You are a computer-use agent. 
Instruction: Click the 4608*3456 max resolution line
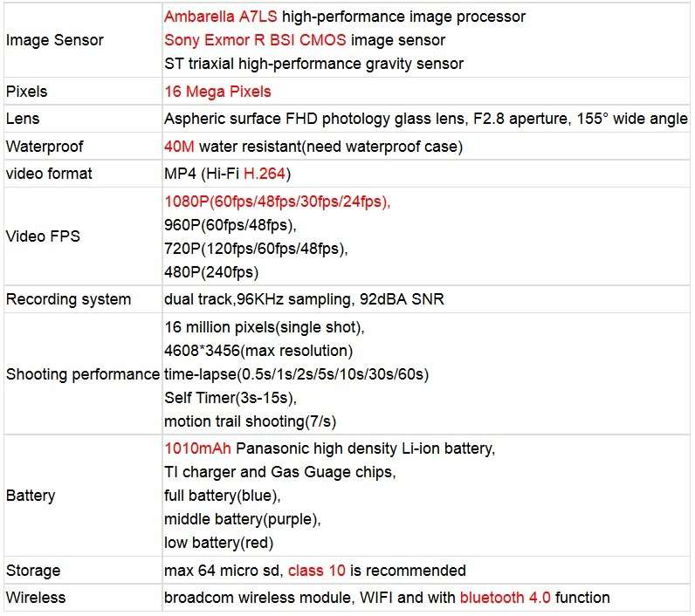[x=258, y=350]
